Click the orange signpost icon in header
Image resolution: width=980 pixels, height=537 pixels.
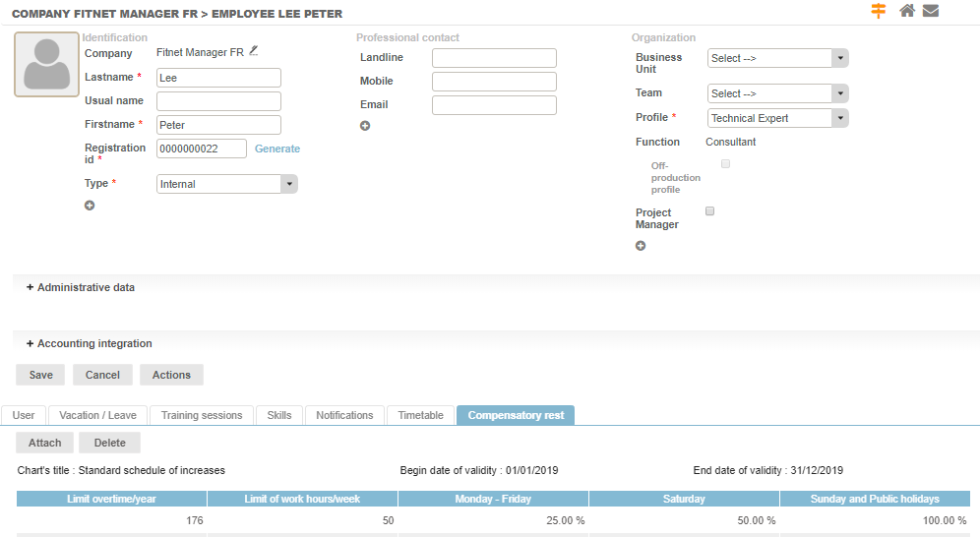tap(879, 11)
